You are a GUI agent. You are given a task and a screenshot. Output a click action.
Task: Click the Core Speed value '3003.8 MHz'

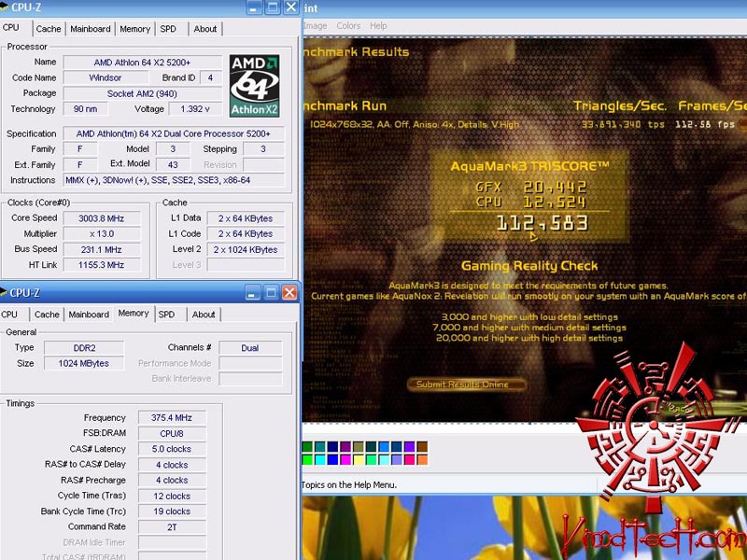pyautogui.click(x=102, y=218)
